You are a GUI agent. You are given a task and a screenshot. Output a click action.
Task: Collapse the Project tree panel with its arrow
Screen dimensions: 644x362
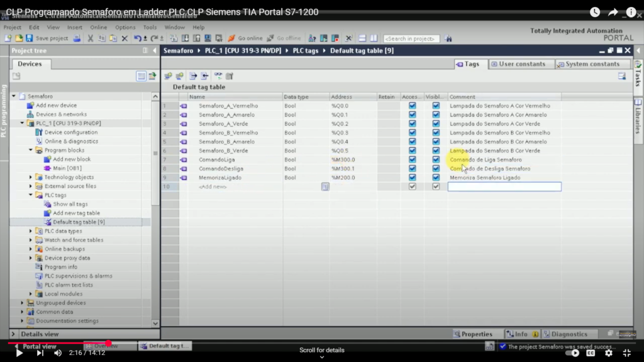[155, 50]
